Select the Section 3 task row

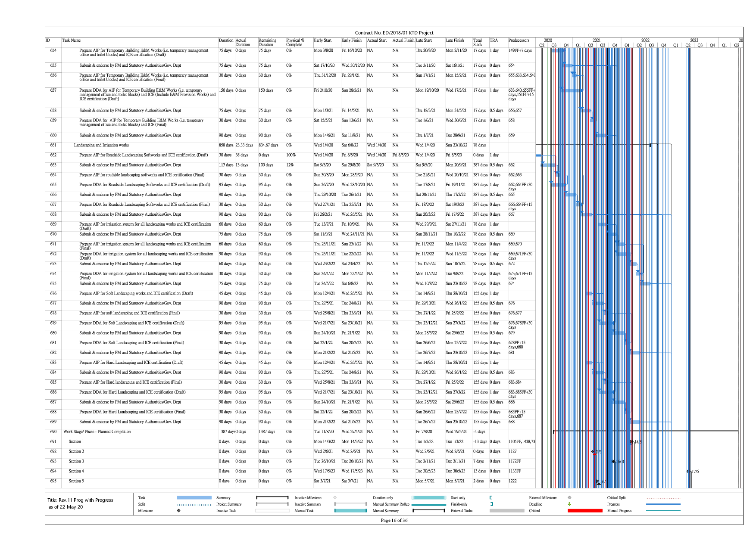76,462
